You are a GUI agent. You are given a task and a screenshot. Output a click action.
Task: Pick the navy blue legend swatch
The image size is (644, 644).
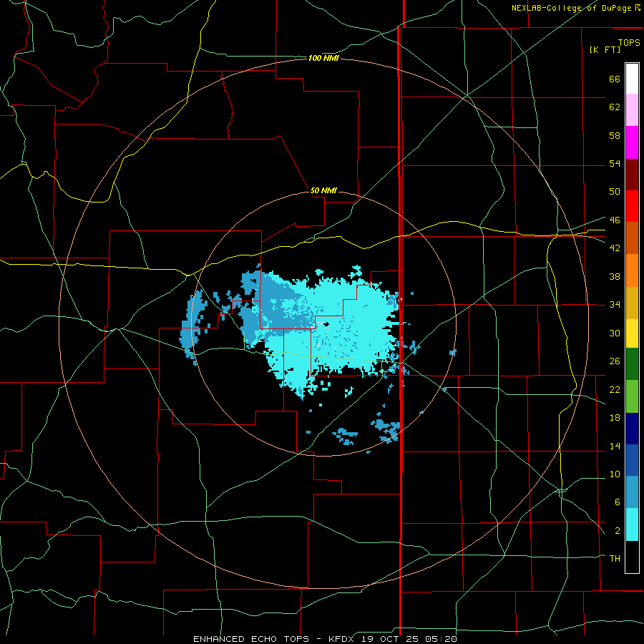632,429
